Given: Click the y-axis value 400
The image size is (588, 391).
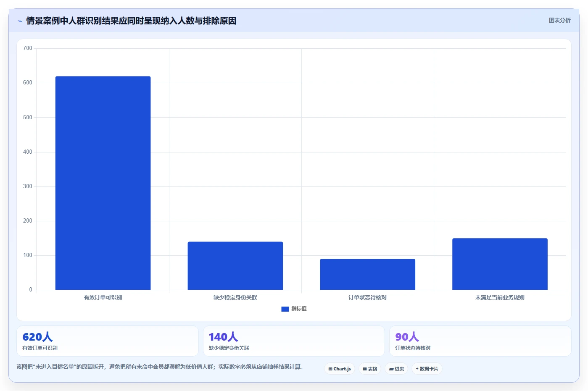Looking at the screenshot, I should point(28,152).
